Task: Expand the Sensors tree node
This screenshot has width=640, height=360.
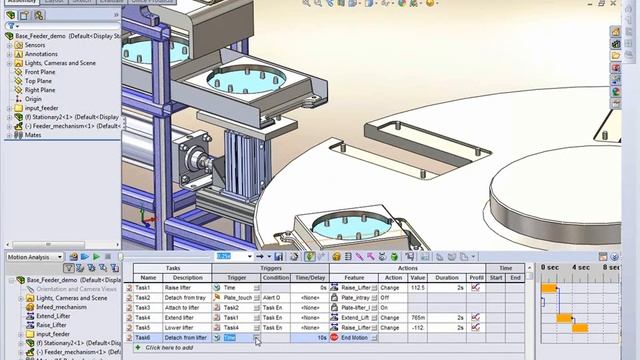Action: (x=9, y=45)
